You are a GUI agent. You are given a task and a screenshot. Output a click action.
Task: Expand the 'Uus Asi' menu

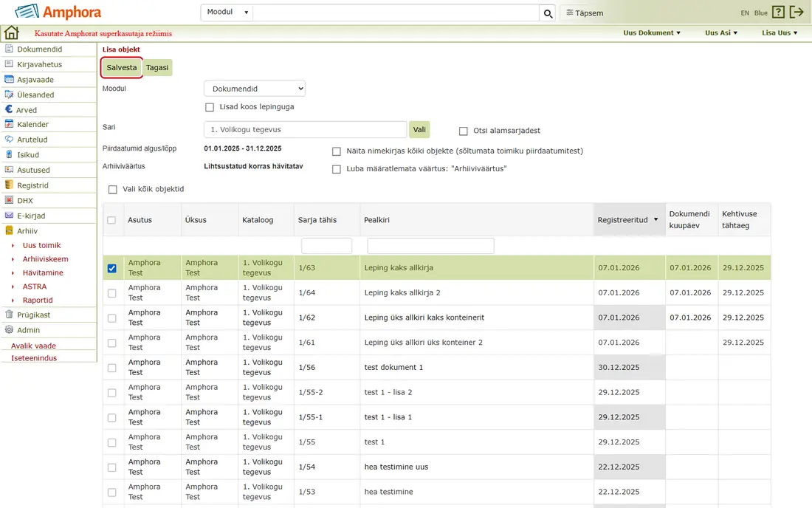721,32
